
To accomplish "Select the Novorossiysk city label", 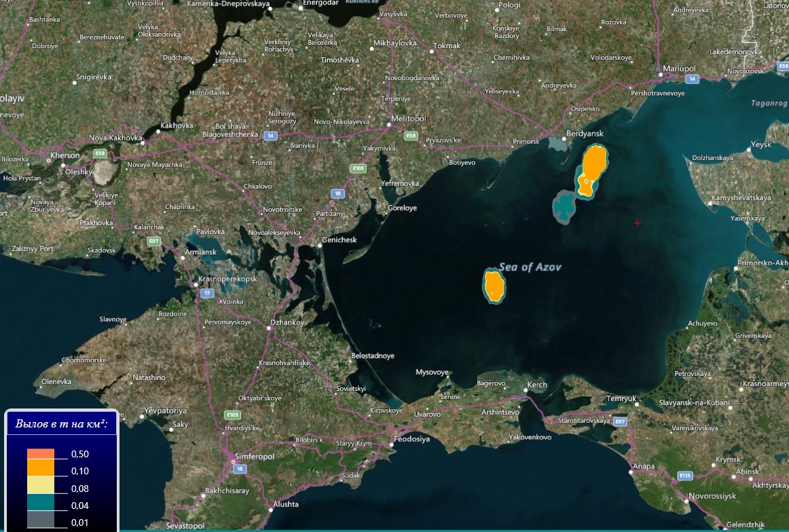I will tap(712, 496).
